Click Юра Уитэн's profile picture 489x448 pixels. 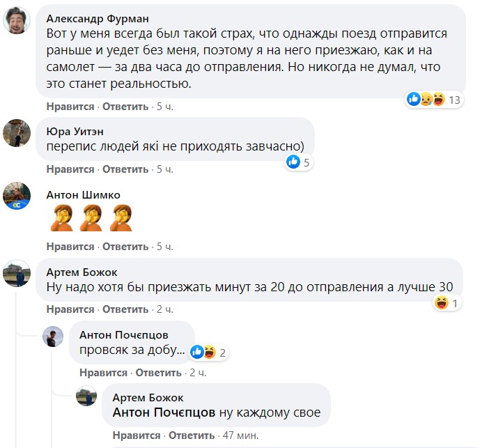pos(17,132)
